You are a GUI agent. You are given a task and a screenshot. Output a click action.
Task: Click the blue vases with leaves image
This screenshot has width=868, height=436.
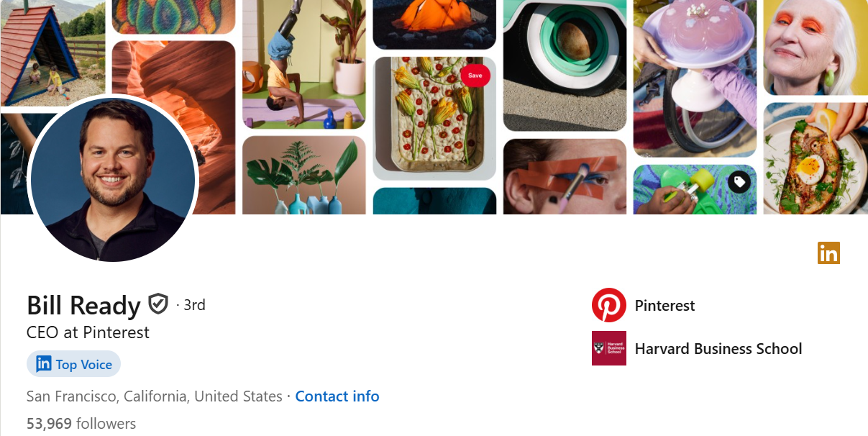click(304, 176)
